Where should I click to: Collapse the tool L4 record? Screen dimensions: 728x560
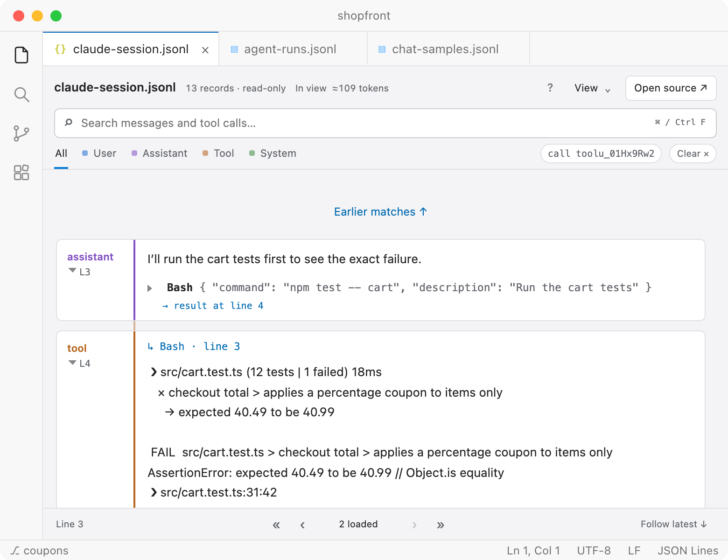tap(72, 362)
